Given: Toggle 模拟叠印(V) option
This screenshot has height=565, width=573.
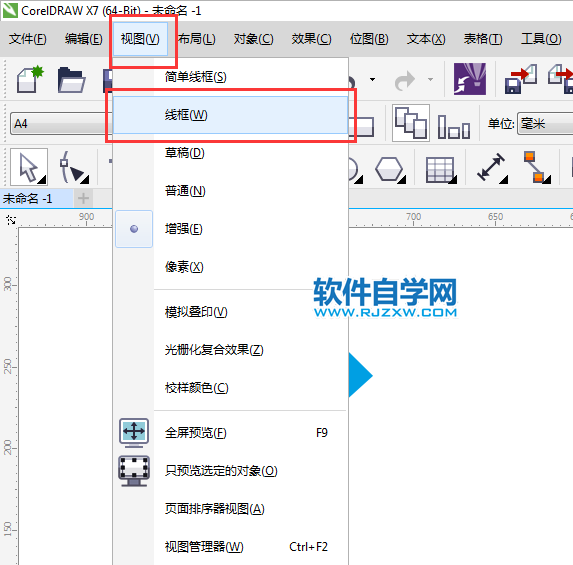Looking at the screenshot, I should click(x=230, y=312).
